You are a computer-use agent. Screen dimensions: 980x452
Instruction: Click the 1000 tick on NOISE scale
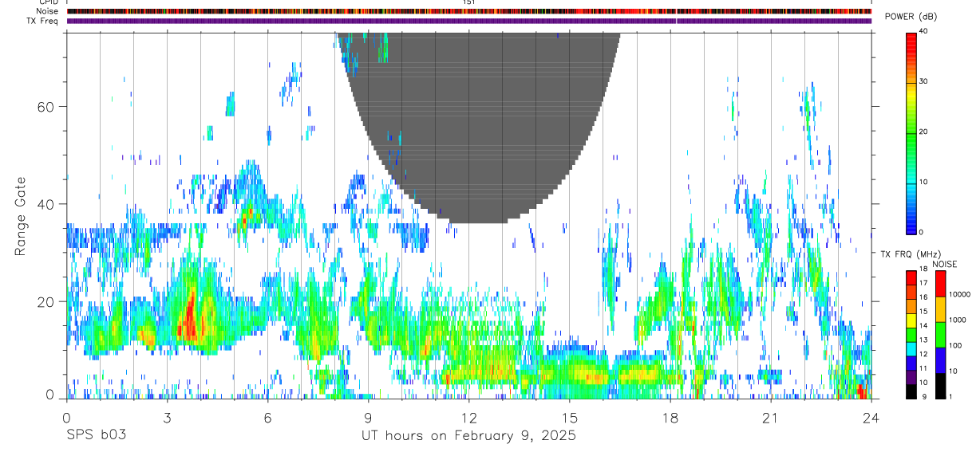(958, 320)
